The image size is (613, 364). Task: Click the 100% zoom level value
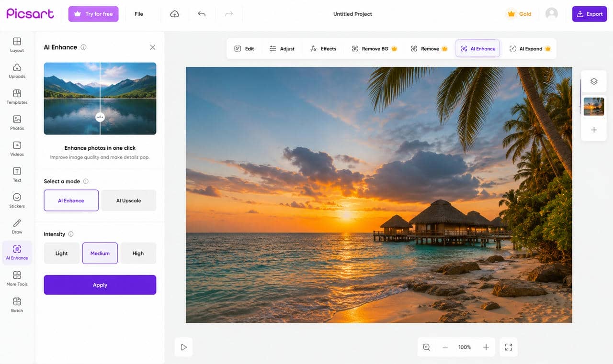point(465,347)
